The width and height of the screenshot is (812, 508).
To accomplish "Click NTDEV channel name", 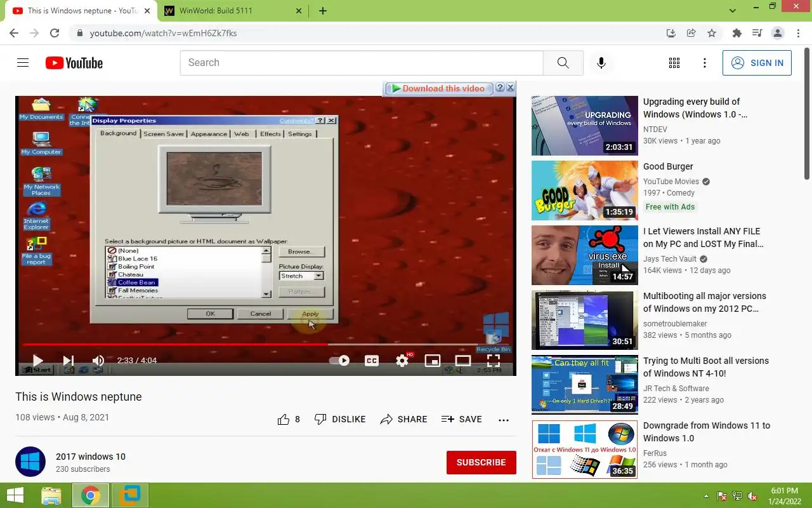I will 655,130.
